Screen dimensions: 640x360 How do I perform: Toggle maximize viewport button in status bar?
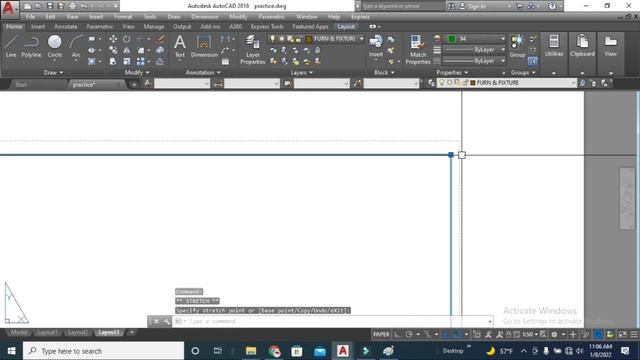(x=476, y=334)
